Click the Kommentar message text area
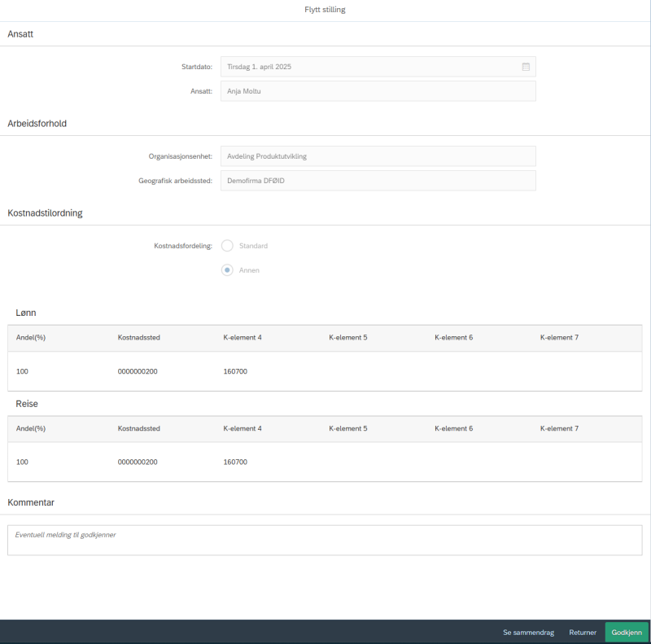 (x=325, y=540)
